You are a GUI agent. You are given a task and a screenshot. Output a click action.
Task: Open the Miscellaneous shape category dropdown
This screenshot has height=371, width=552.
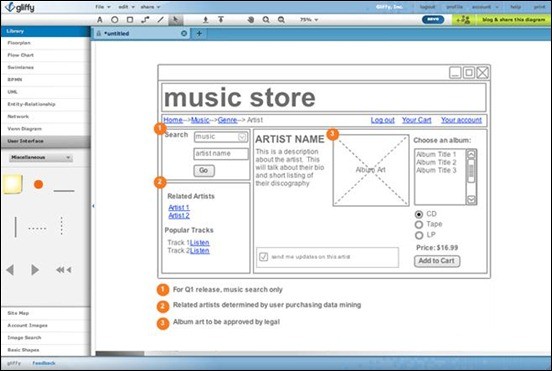click(x=40, y=157)
